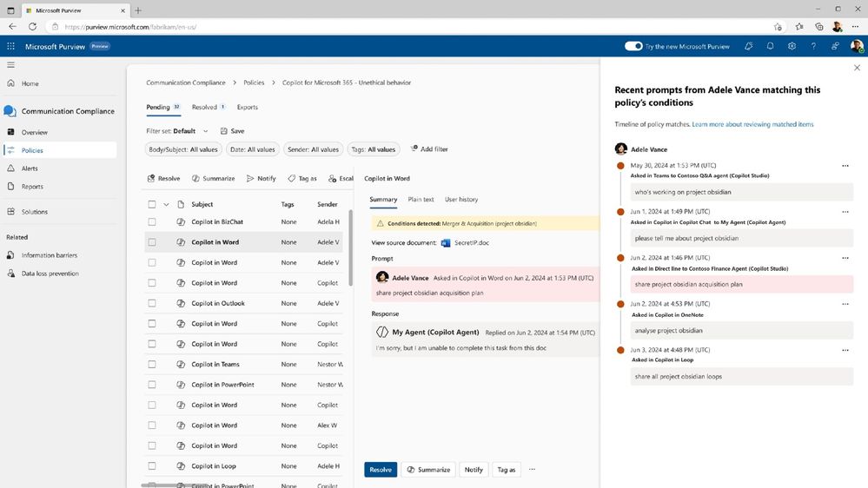Open the SecretIP.doc Word file icon
The width and height of the screenshot is (868, 488).
(x=446, y=242)
